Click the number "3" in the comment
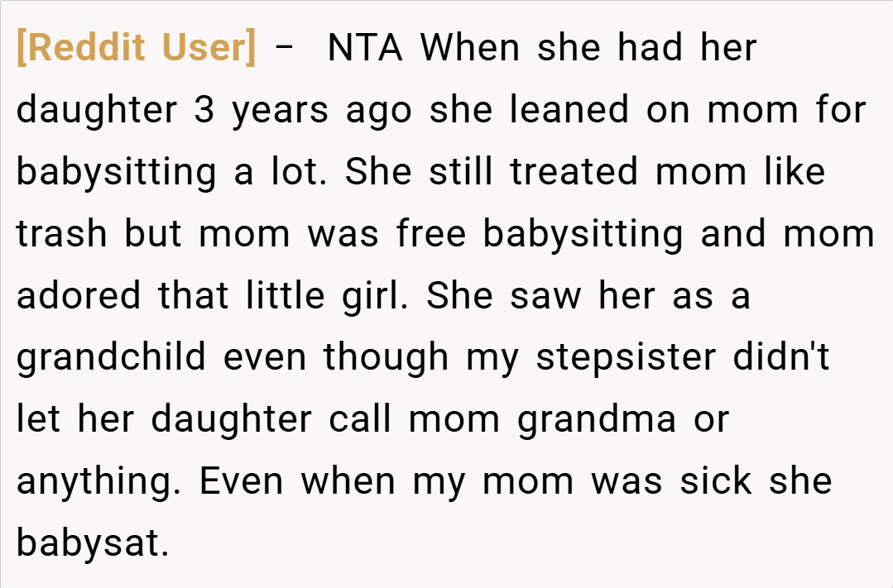 (x=204, y=110)
